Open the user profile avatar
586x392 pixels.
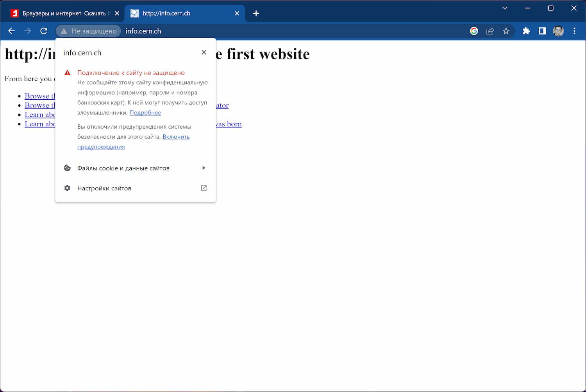(x=558, y=31)
